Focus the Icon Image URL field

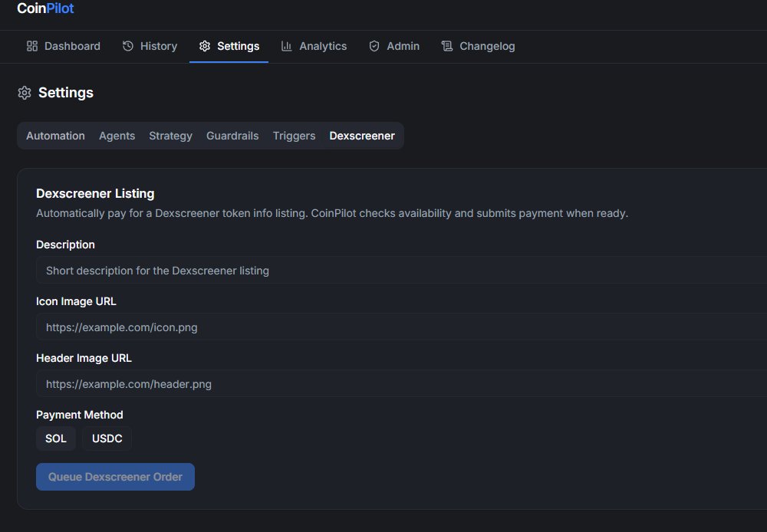(x=401, y=327)
